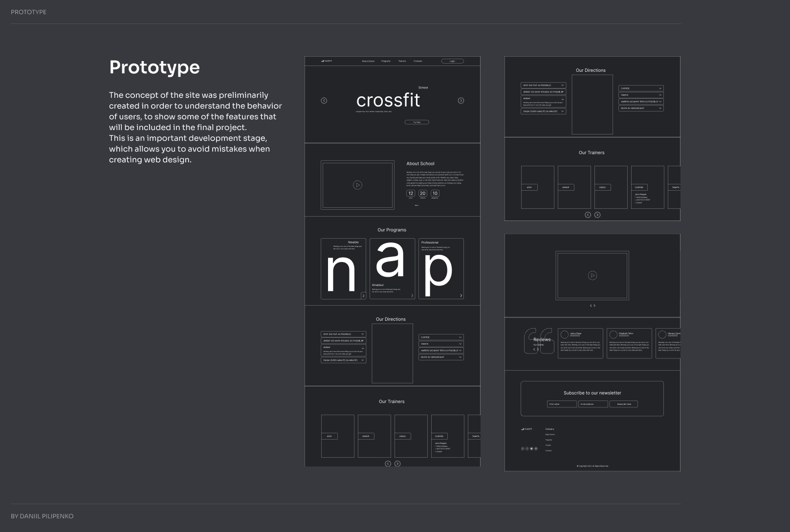
Task: Expand the TABATA dropdown in left wireframe
Action: click(441, 344)
